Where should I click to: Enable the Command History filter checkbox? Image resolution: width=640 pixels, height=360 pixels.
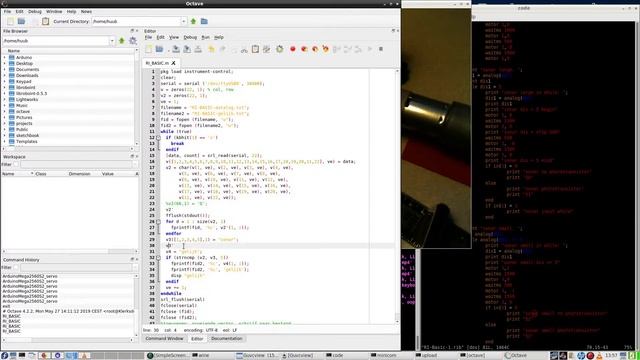coord(16,267)
